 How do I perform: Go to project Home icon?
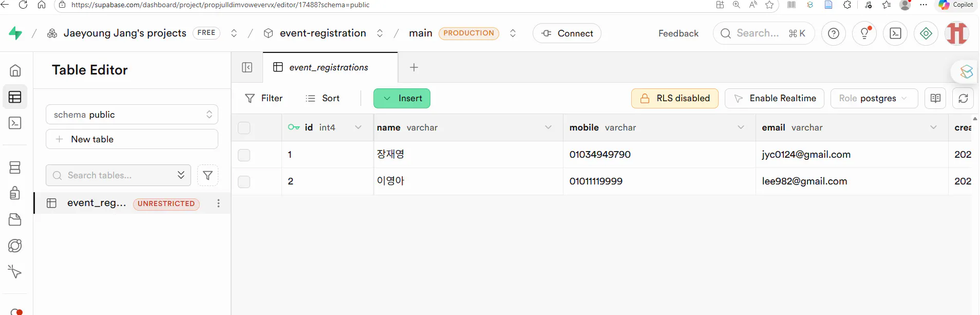pos(15,70)
